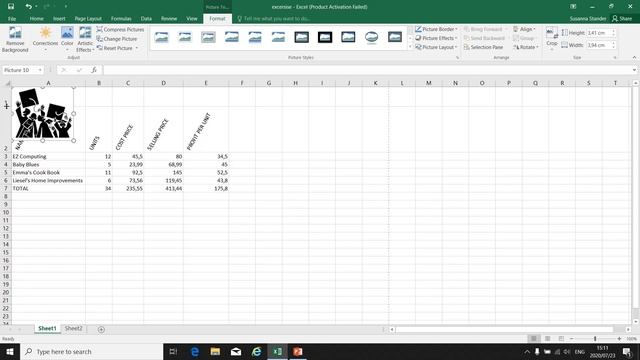
Task: Switch to Page Layout view icon
Action: (x=548, y=339)
